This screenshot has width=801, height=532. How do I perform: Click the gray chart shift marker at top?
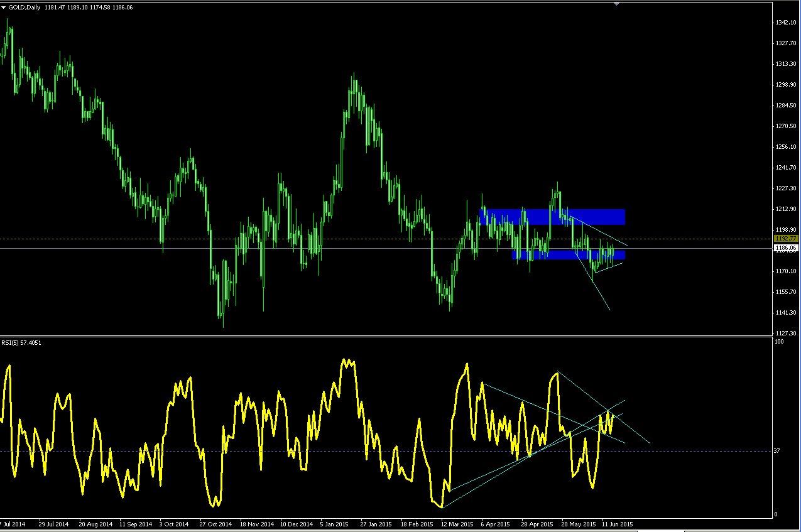click(x=616, y=4)
